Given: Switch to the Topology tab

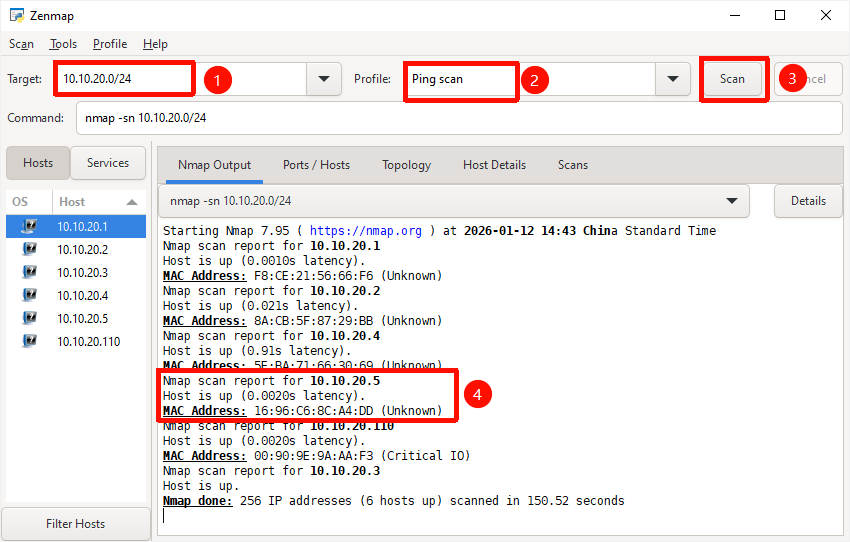Looking at the screenshot, I should pos(406,165).
